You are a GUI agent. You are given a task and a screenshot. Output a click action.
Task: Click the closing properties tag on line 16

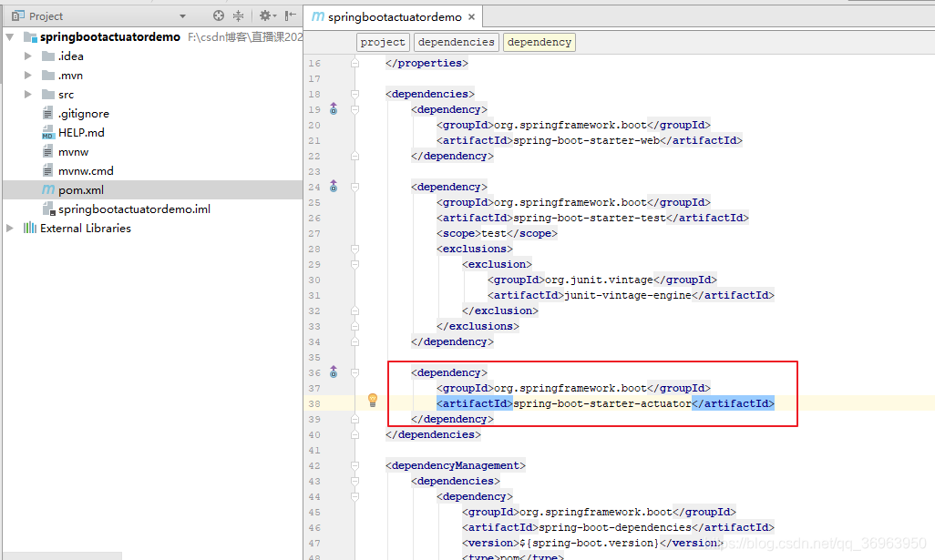tap(427, 63)
